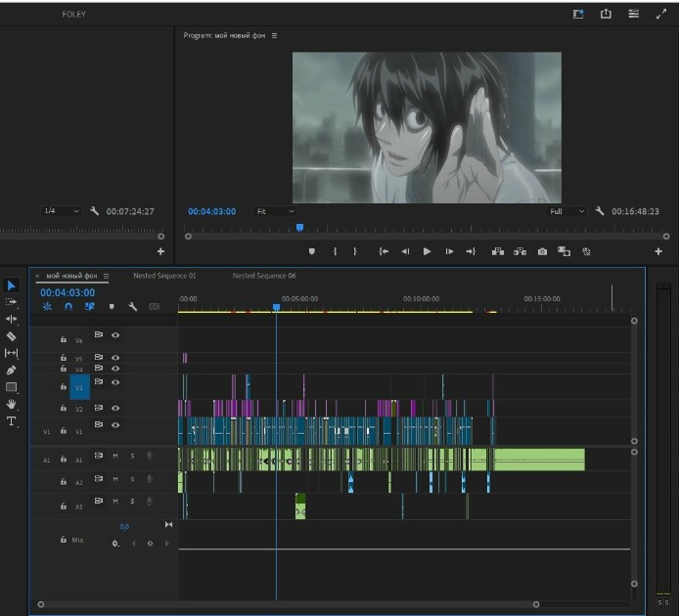Toggle snap in timeline magnet icon
Screen dimensions: 679x616
[x=68, y=306]
